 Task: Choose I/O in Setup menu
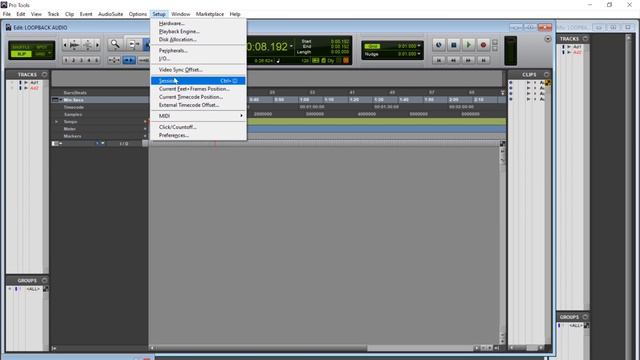click(x=198, y=59)
